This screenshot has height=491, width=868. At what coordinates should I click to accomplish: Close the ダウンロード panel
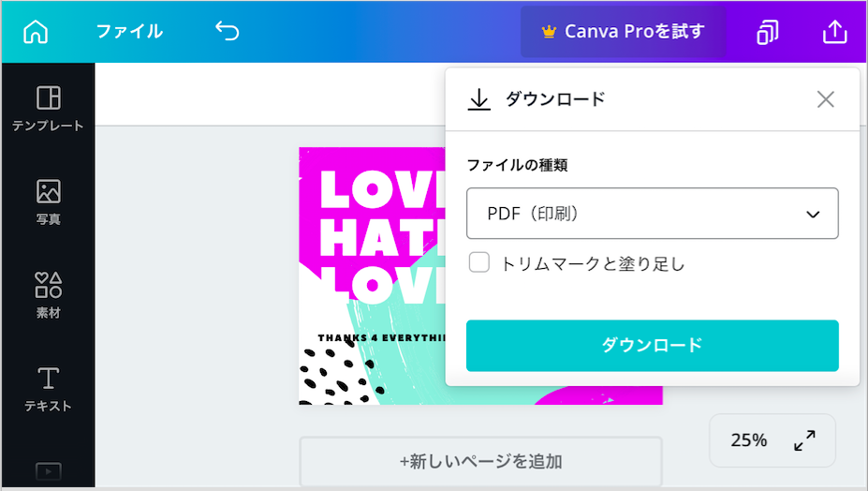coord(825,99)
